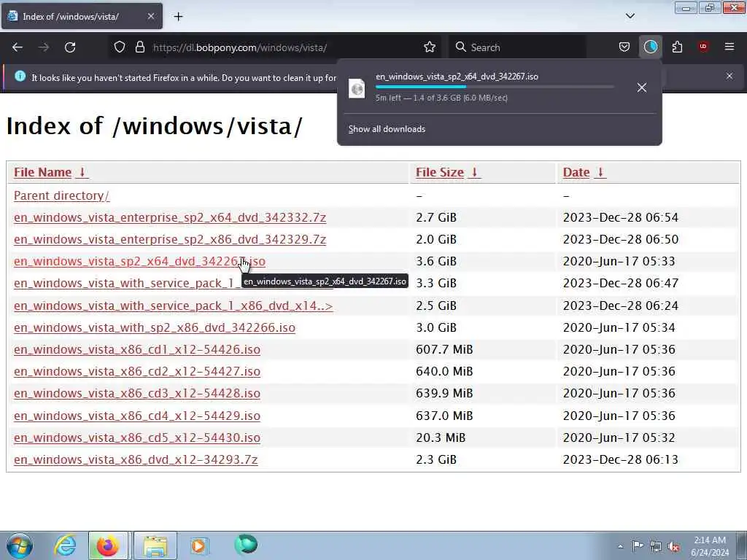Viewport: 747px width, 560px height.
Task: Reload the current page
Action: pos(70,47)
